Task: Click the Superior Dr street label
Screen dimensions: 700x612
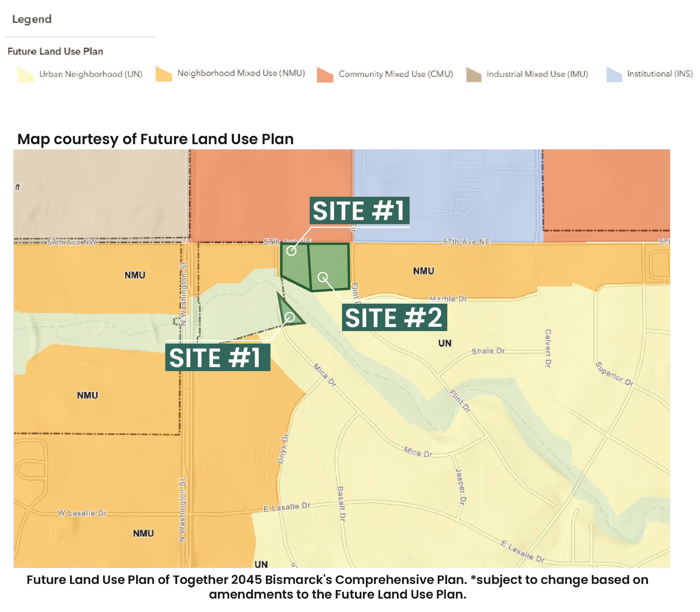Action: pos(614,374)
